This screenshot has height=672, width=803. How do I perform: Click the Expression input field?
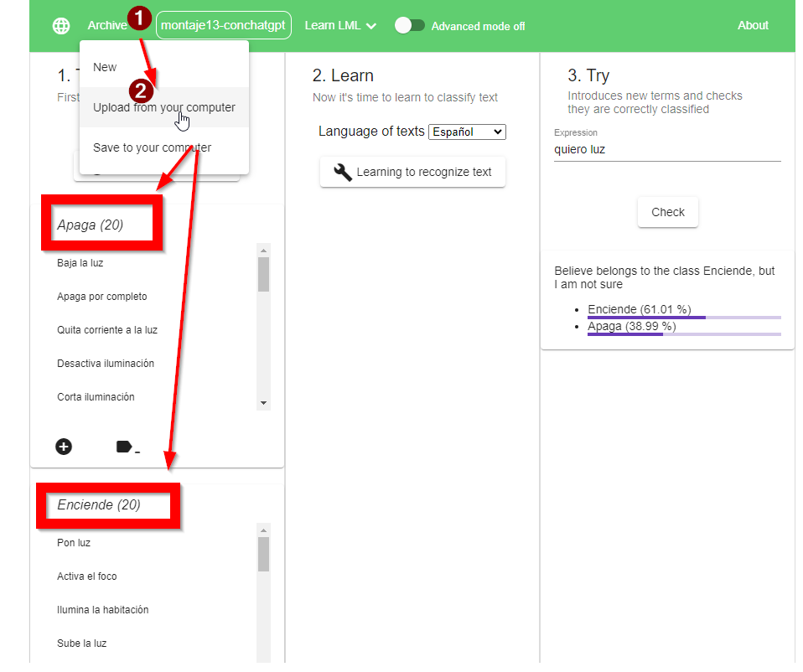666,150
